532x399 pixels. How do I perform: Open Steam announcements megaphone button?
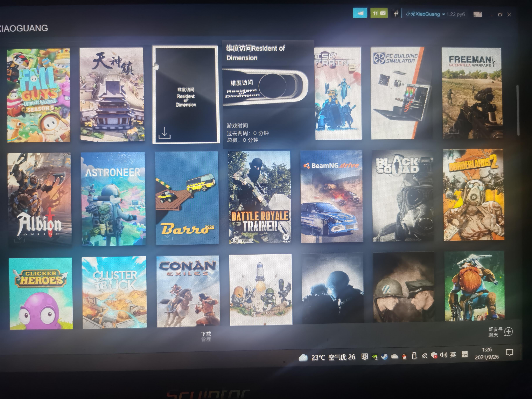pos(360,13)
